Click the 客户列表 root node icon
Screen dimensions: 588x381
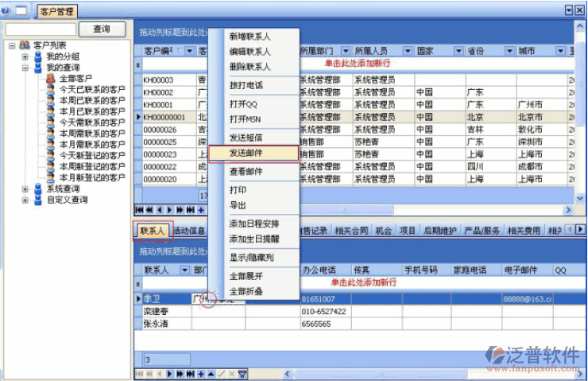point(25,46)
